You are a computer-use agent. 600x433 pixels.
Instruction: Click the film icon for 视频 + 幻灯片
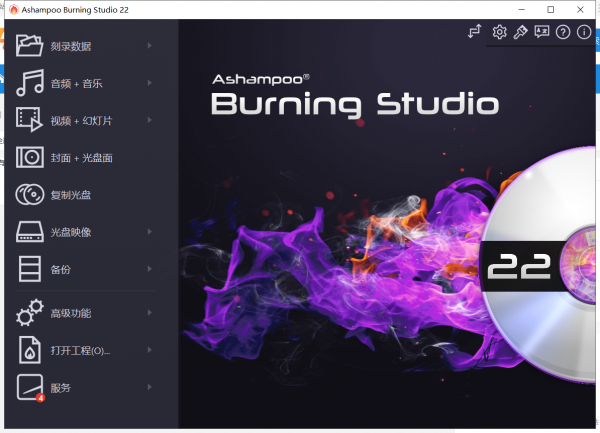click(x=29, y=120)
